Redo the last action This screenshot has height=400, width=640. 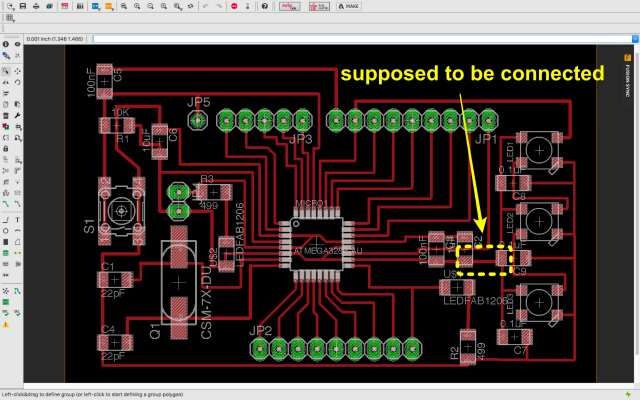point(219,6)
